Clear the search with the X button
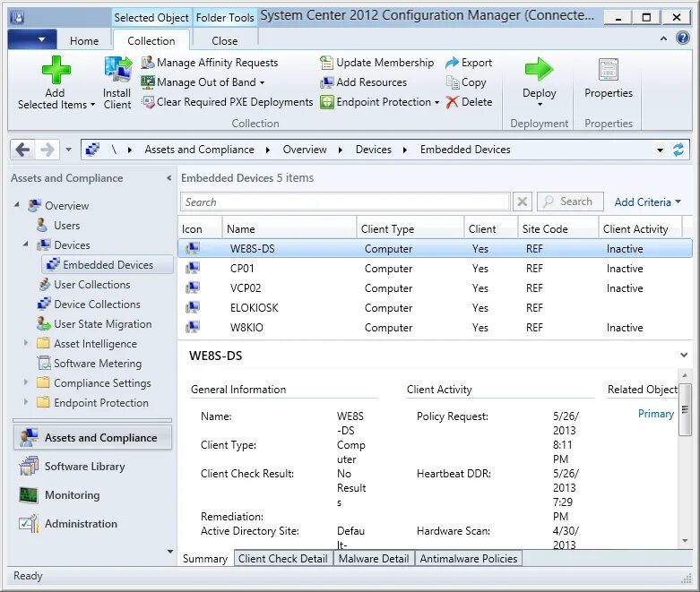Image resolution: width=700 pixels, height=592 pixels. [522, 202]
